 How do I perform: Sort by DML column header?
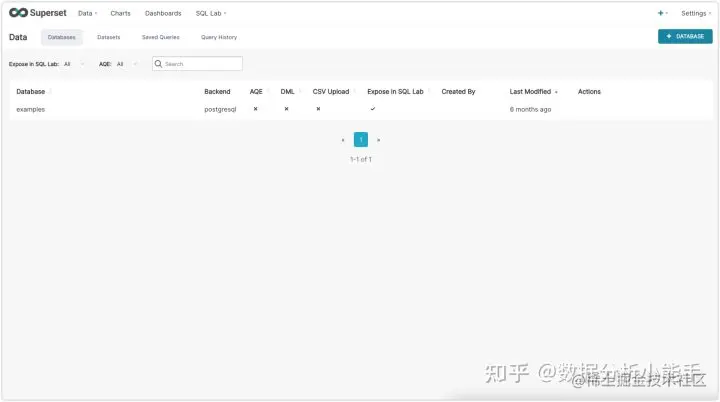click(x=287, y=91)
